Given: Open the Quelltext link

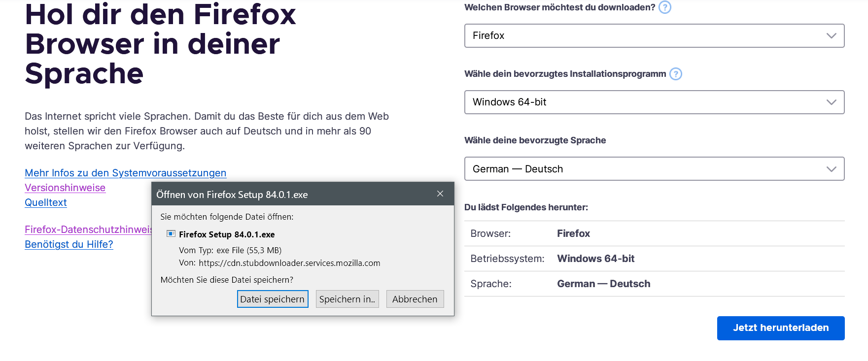Looking at the screenshot, I should click(46, 202).
